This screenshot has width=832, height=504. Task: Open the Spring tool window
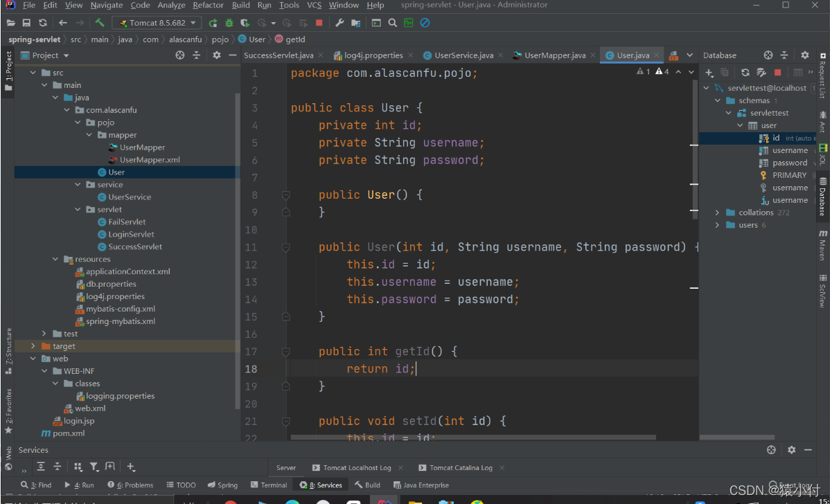pos(222,485)
